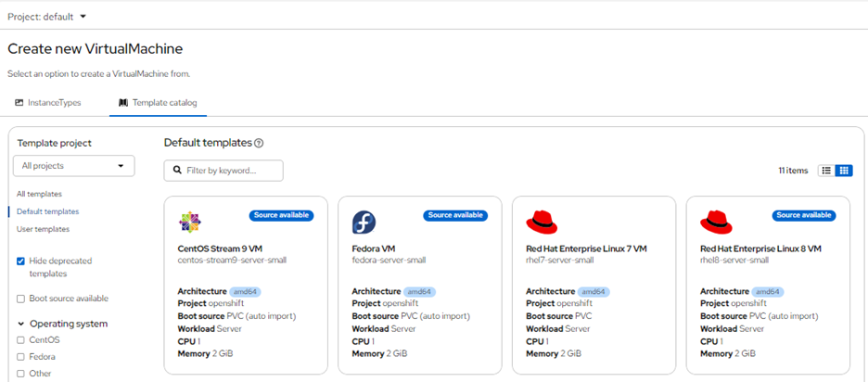Switch to grid view
Screen dimensions: 868x382
(844, 171)
